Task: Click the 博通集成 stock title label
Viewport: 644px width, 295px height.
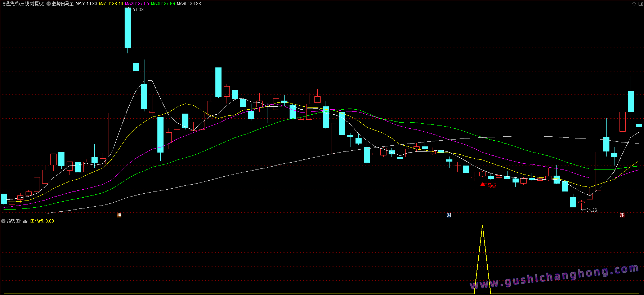Action: coord(23,4)
